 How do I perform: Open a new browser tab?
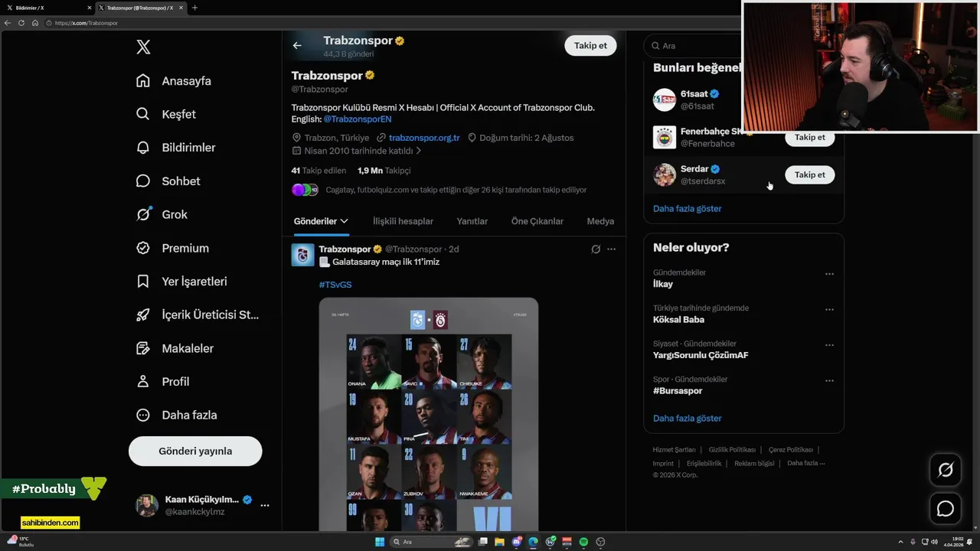(194, 8)
